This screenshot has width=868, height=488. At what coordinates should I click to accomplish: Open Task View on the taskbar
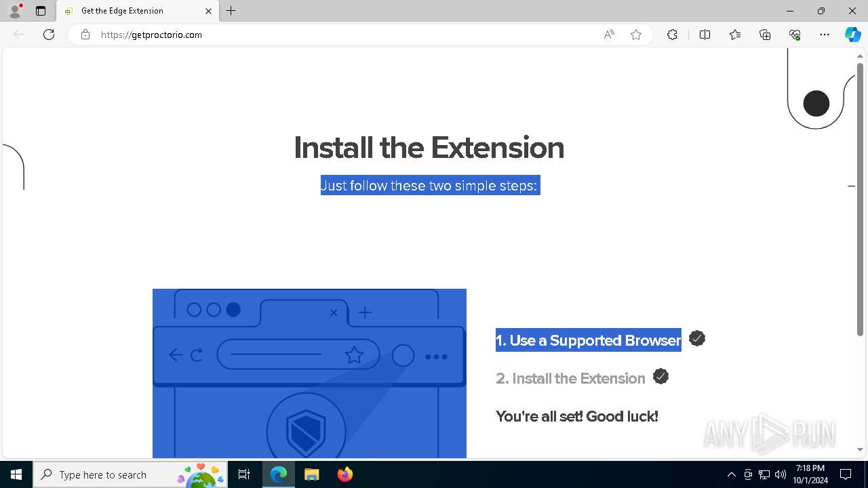[244, 474]
